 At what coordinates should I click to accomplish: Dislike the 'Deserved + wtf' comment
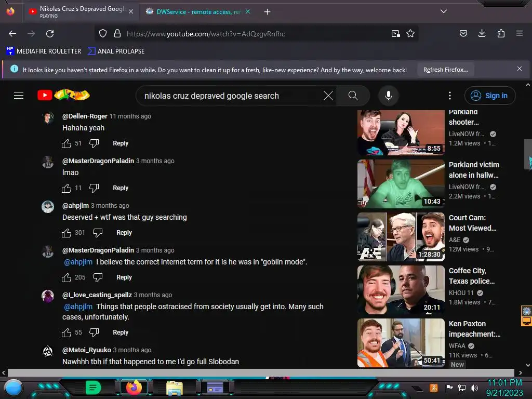(x=98, y=233)
